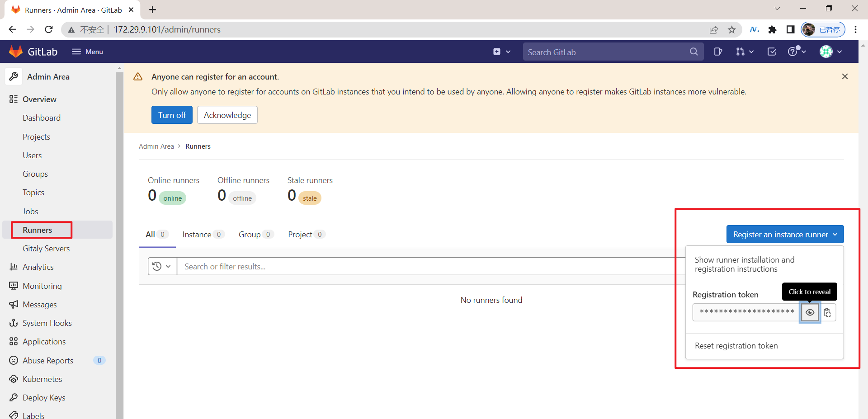Click the Analytics chart icon
The image size is (868, 419).
pyautogui.click(x=14, y=267)
